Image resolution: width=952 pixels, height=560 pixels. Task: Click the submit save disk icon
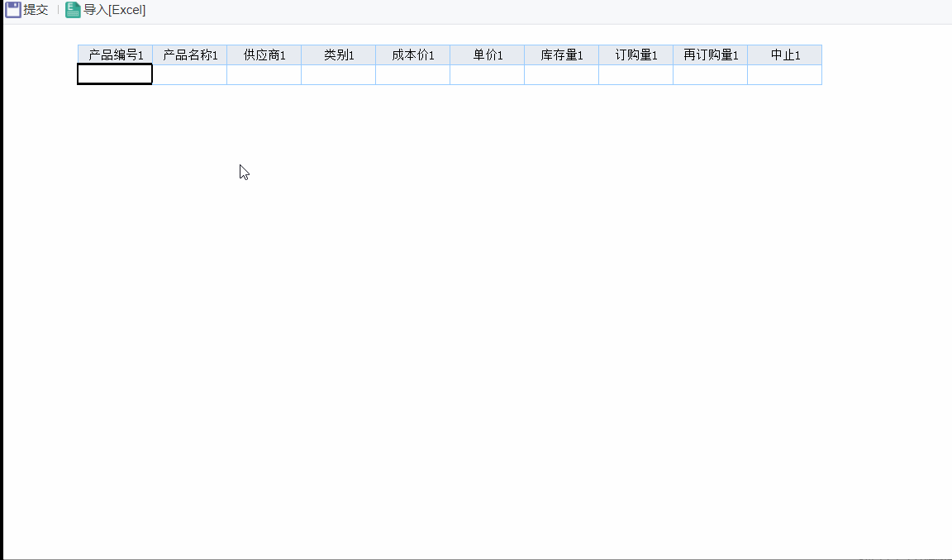point(12,10)
